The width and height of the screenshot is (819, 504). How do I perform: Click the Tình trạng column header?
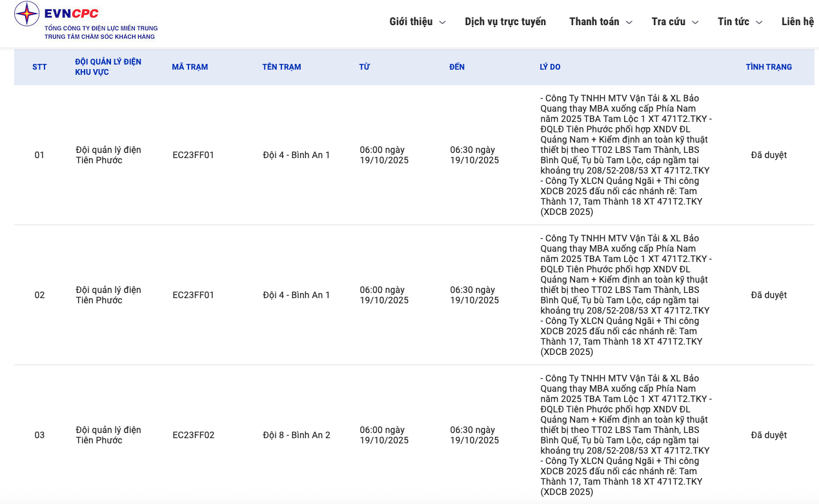(x=769, y=67)
